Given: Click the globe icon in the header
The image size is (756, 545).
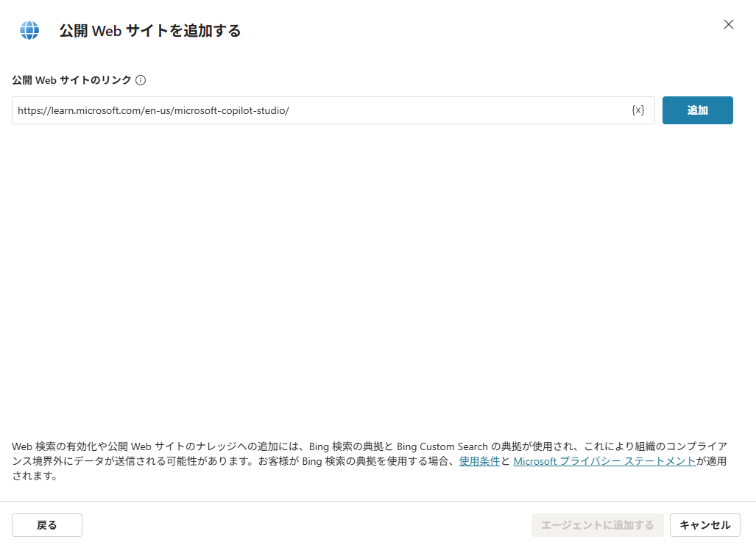Looking at the screenshot, I should [x=29, y=30].
